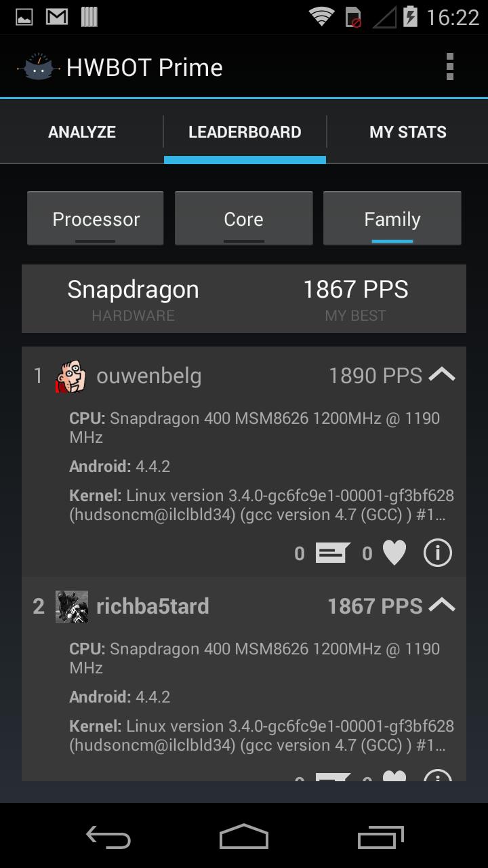Open the three-dot overflow menu
The height and width of the screenshot is (868, 488).
click(449, 67)
